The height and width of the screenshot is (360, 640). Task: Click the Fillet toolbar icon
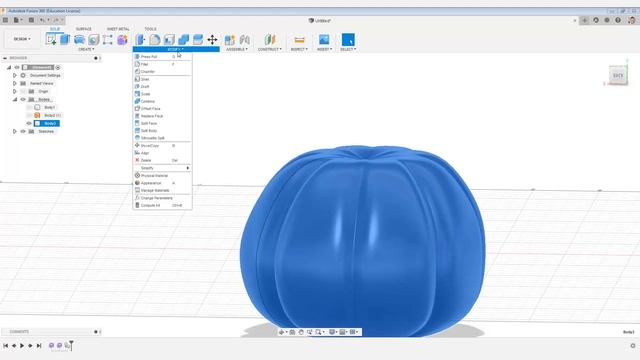[155, 40]
